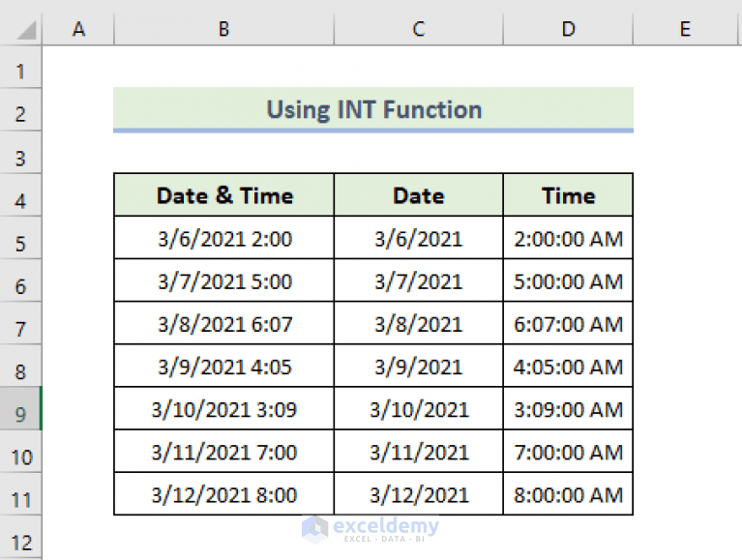Image resolution: width=742 pixels, height=560 pixels.
Task: Select Time cell '6:07:00 AM'
Action: click(568, 323)
